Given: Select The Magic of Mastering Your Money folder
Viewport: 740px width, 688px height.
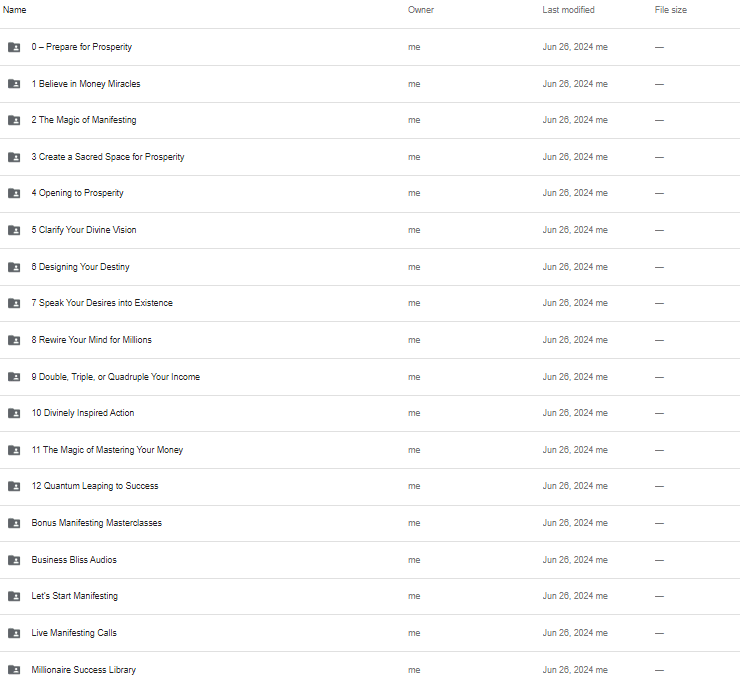Looking at the screenshot, I should (x=370, y=450).
